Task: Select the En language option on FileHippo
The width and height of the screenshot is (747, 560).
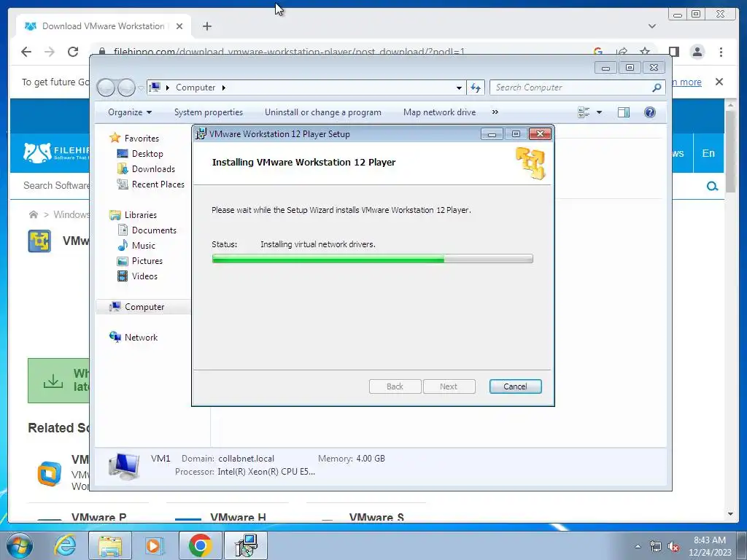Action: point(708,153)
